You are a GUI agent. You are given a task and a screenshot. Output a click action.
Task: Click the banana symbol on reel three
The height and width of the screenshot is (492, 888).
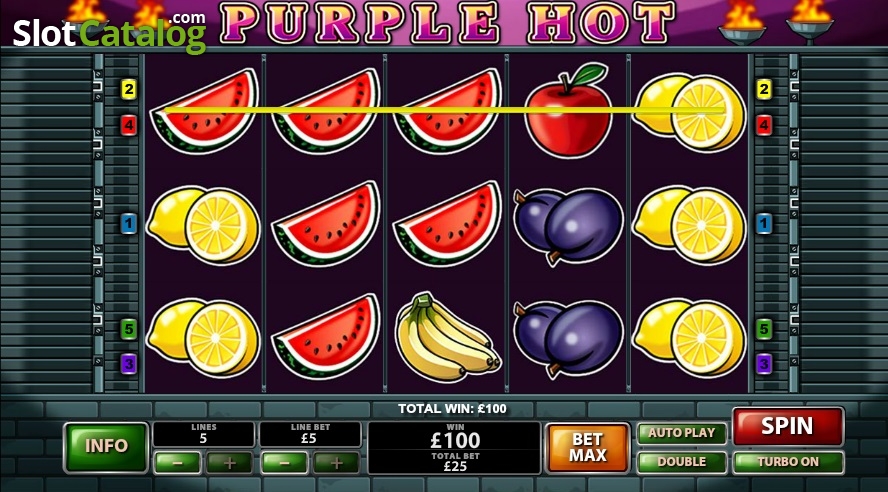coord(447,337)
